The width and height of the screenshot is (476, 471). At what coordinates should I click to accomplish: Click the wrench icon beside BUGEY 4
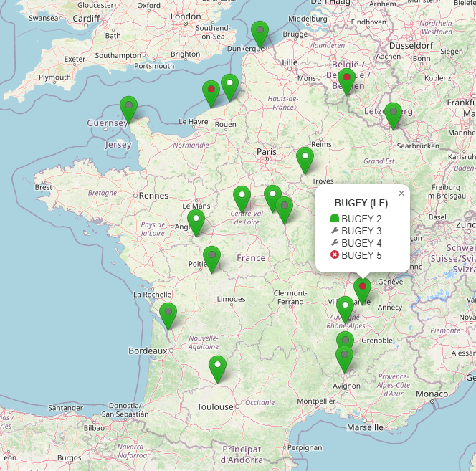tap(335, 243)
